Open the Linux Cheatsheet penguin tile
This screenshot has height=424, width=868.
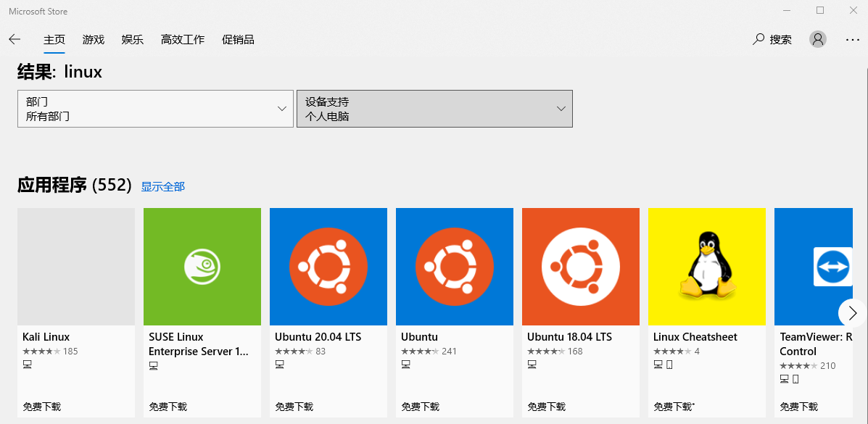[x=707, y=266]
